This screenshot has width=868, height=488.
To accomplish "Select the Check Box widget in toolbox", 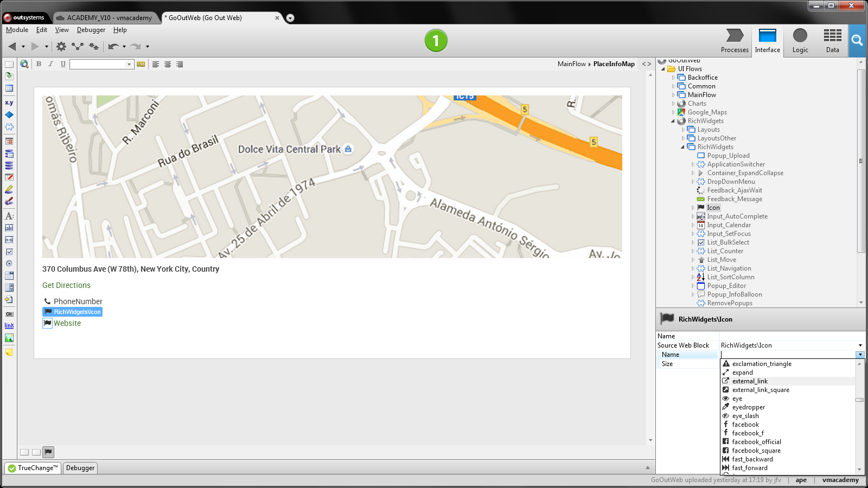I will coord(9,252).
